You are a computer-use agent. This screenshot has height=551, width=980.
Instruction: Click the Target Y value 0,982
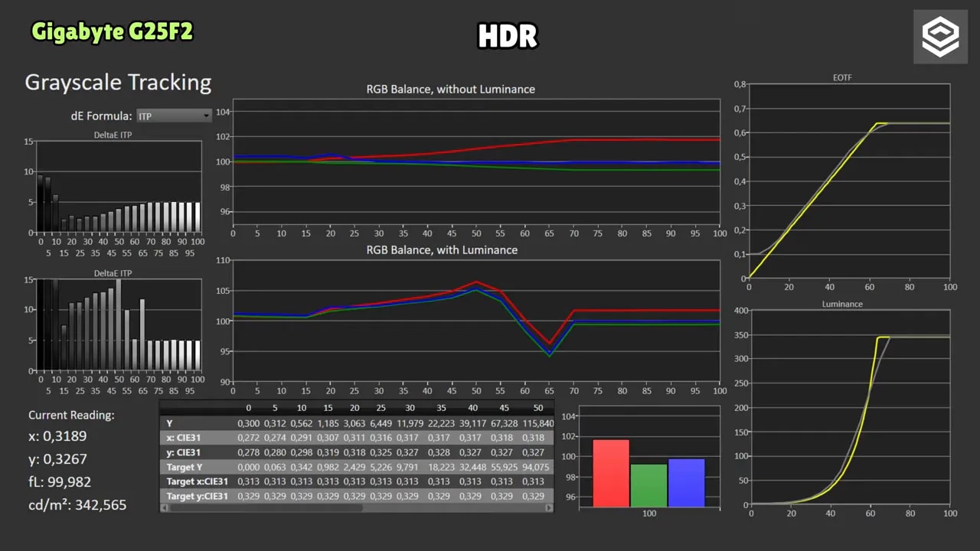pos(328,467)
